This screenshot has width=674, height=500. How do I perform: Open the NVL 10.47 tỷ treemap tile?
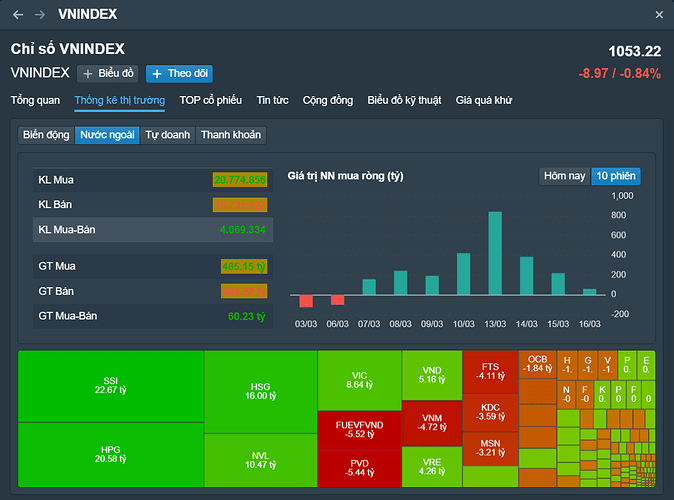[x=260, y=460]
